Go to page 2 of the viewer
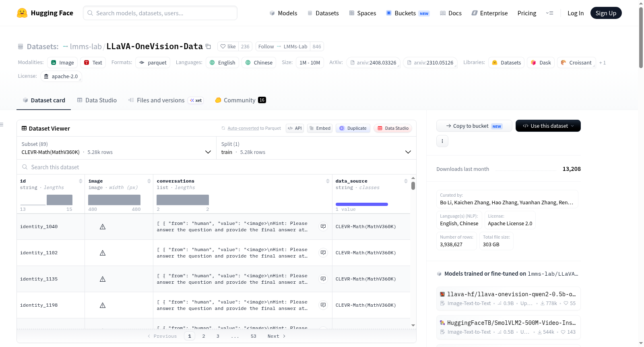Image resolution: width=644 pixels, height=347 pixels. pyautogui.click(x=204, y=336)
